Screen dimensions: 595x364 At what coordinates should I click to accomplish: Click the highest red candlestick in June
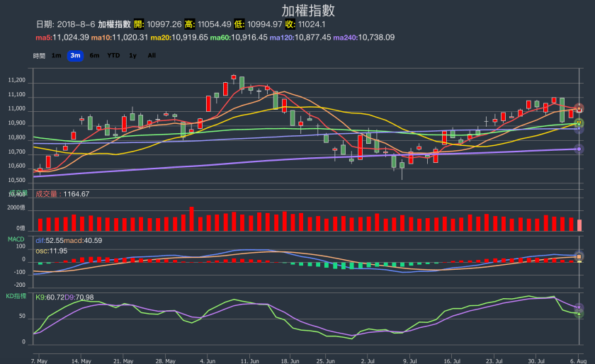(234, 77)
